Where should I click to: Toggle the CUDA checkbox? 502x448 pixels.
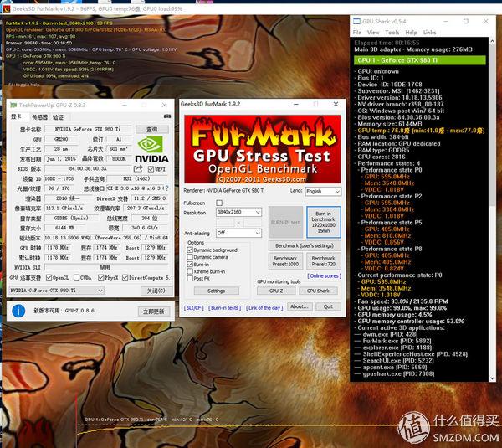click(x=76, y=277)
